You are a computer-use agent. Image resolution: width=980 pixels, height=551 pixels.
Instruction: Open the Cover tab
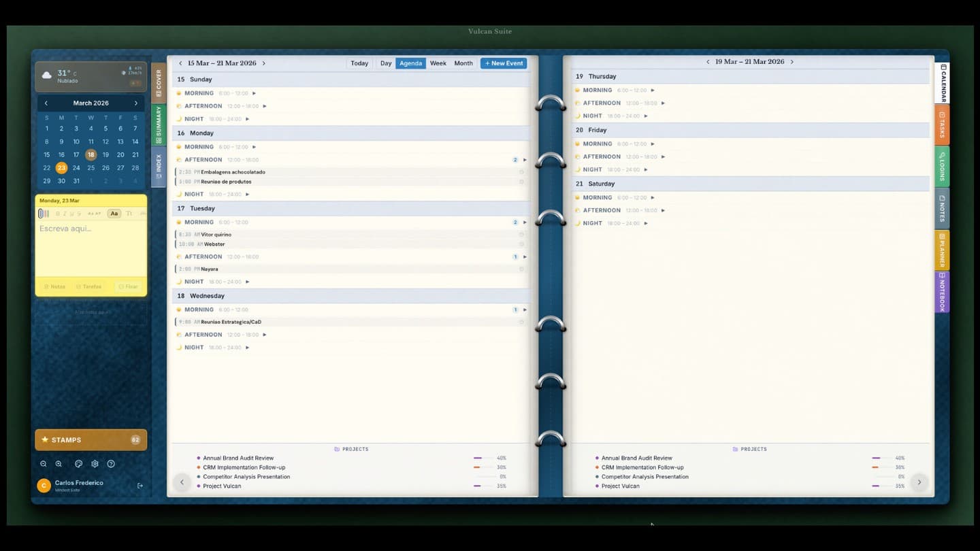(159, 83)
